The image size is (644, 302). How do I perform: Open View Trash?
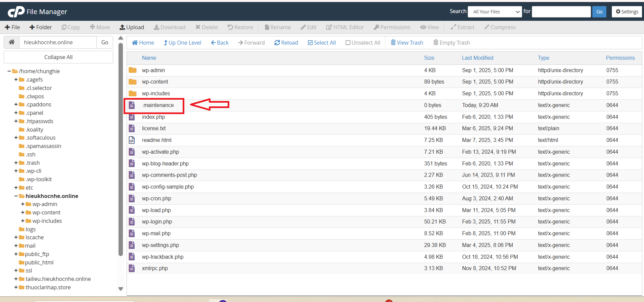pyautogui.click(x=407, y=43)
